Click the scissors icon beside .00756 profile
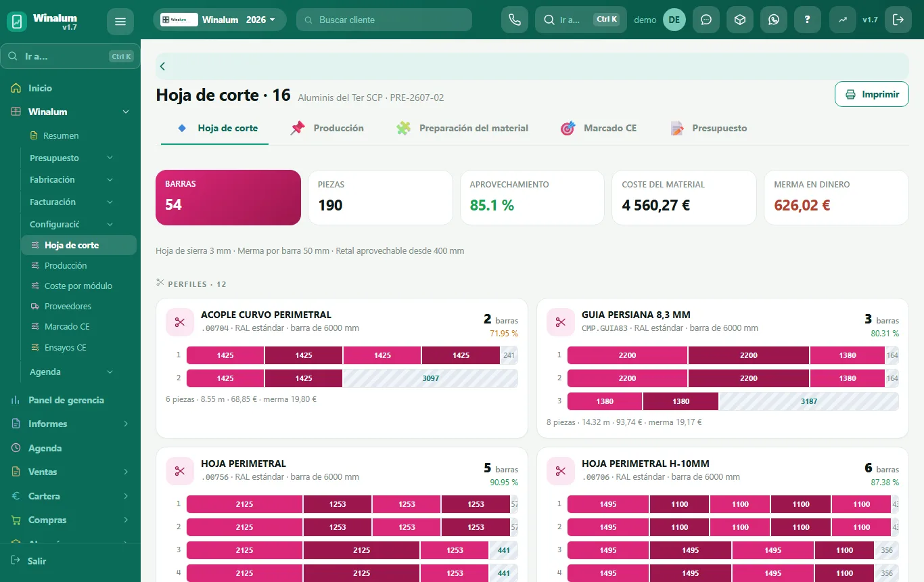 180,471
